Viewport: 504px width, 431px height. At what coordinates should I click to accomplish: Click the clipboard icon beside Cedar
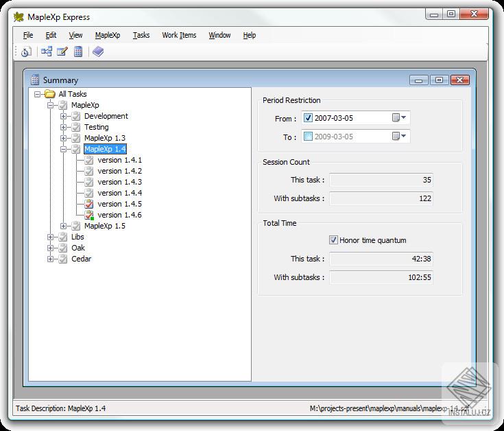coord(63,259)
